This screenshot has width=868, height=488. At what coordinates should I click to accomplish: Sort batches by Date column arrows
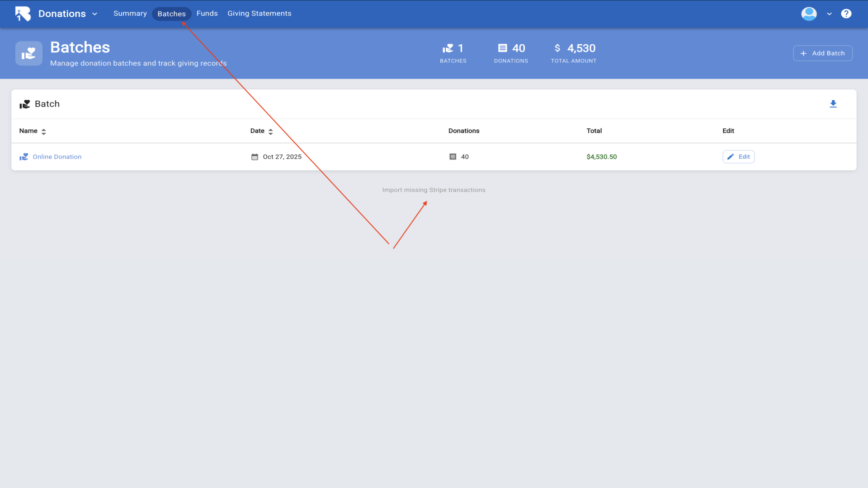[x=270, y=131]
